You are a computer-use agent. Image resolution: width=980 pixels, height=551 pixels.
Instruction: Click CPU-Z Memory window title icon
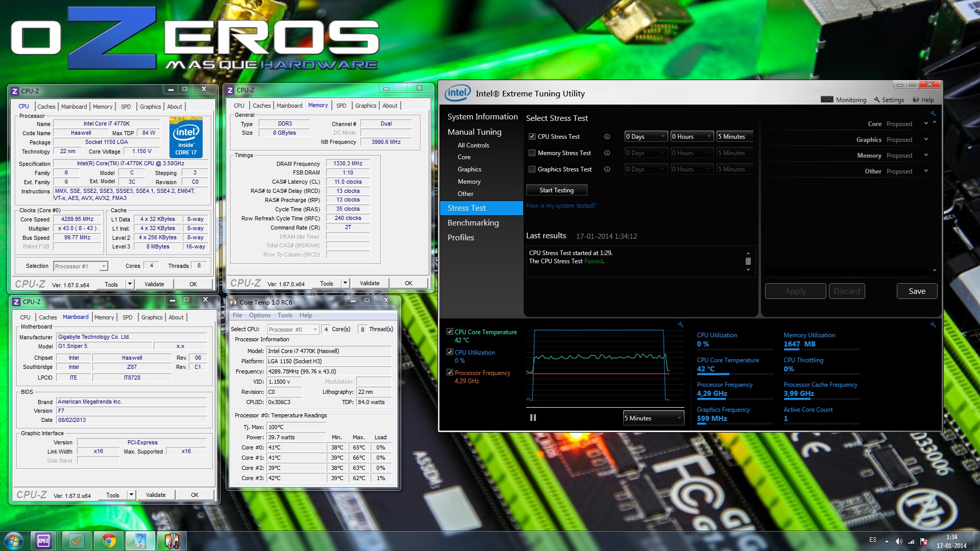click(230, 90)
